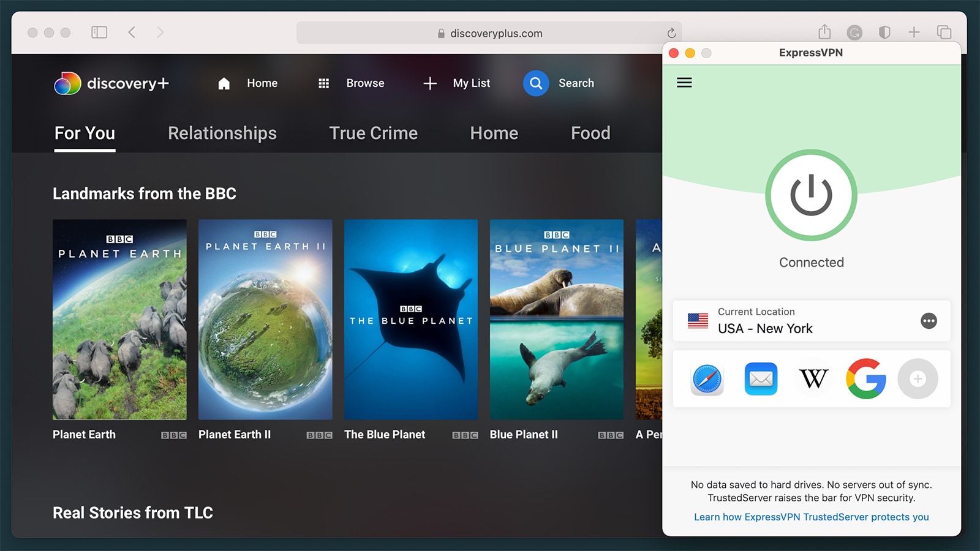
Task: Open the Wikipedia shortcut in ExpressVPN
Action: [813, 379]
